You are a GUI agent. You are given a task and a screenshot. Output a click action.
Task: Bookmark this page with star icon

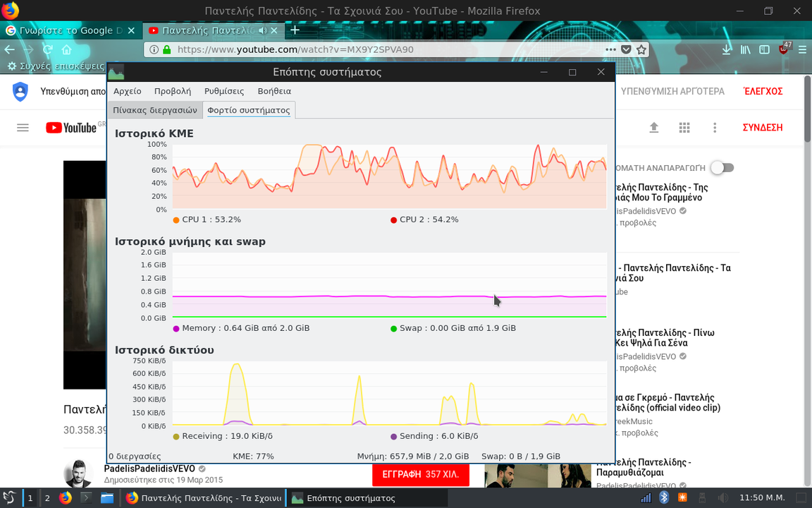[x=641, y=50]
